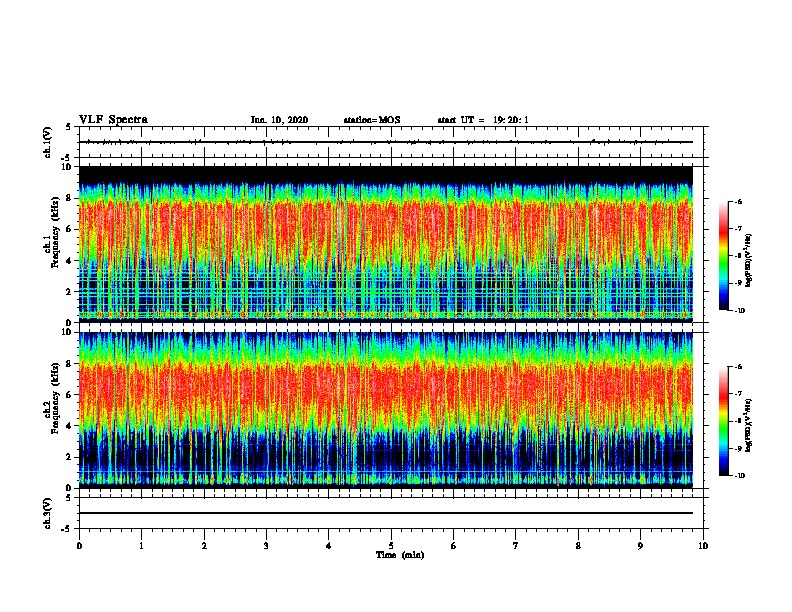The width and height of the screenshot is (792, 612).
Task: Click the "ch.1(V)" waveform axis label
Action: (x=48, y=142)
